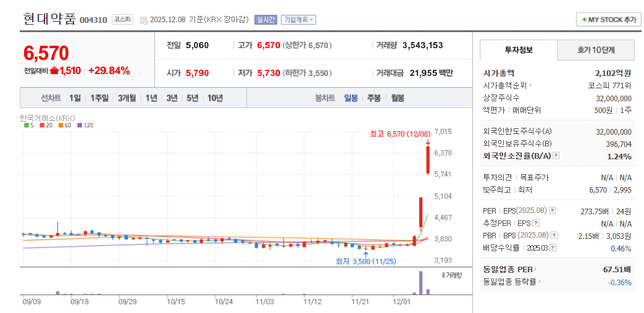
Task: Click the 거래량 value 3,543,153
Action: tap(422, 45)
